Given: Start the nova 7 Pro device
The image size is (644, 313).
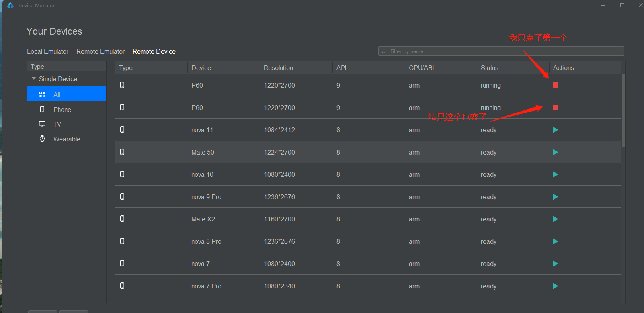Looking at the screenshot, I should (555, 286).
